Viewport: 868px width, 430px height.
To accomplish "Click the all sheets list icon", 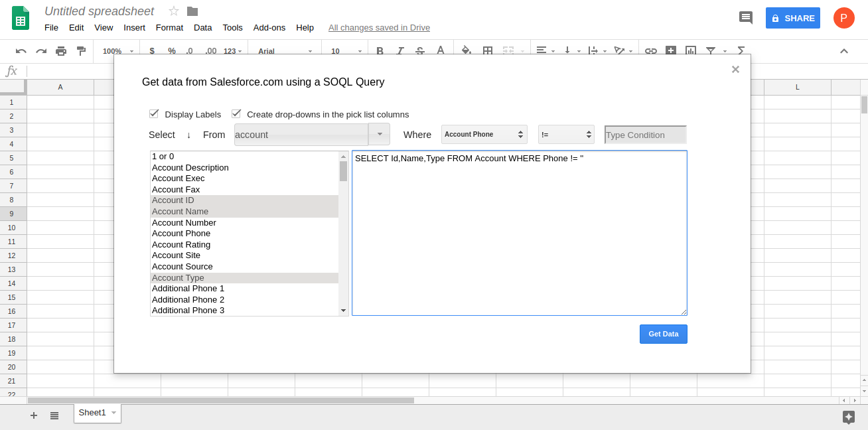I will tap(54, 415).
